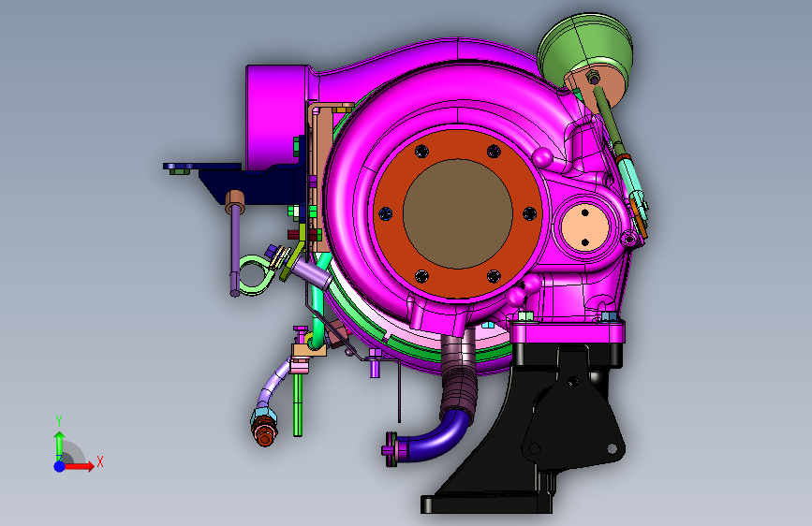Select the black mounting bracket base
This screenshot has height=526, width=812.
pos(487,504)
